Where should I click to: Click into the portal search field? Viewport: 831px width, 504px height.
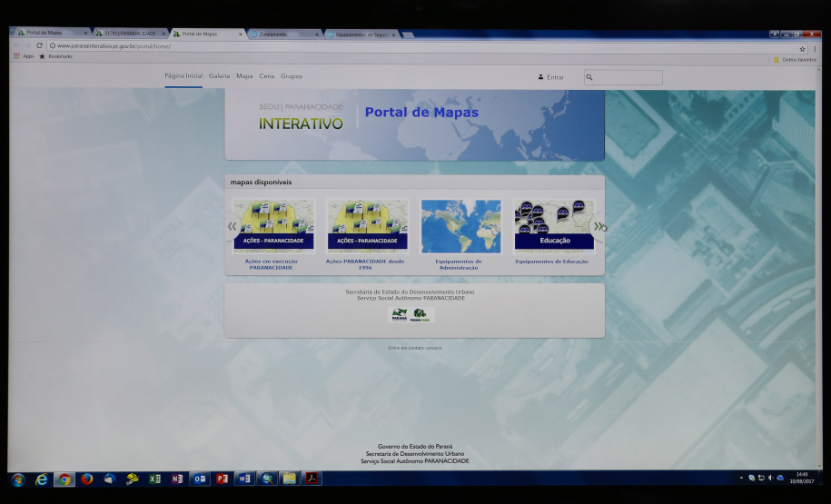pyautogui.click(x=623, y=77)
